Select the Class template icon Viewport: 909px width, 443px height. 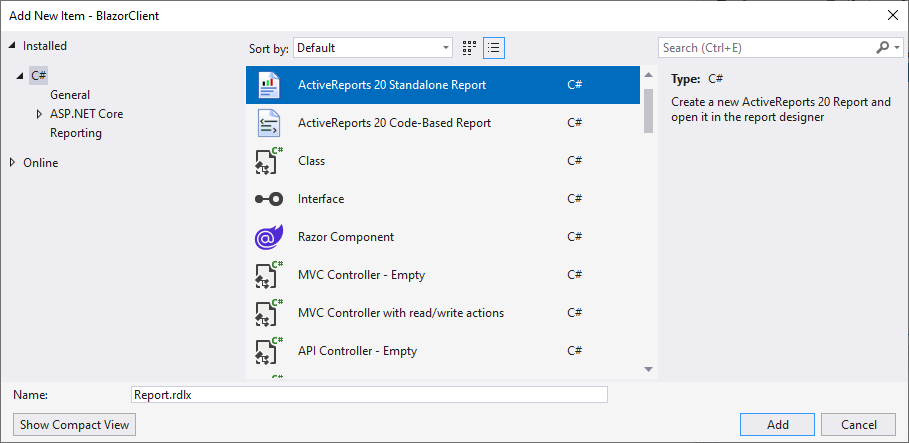[268, 161]
